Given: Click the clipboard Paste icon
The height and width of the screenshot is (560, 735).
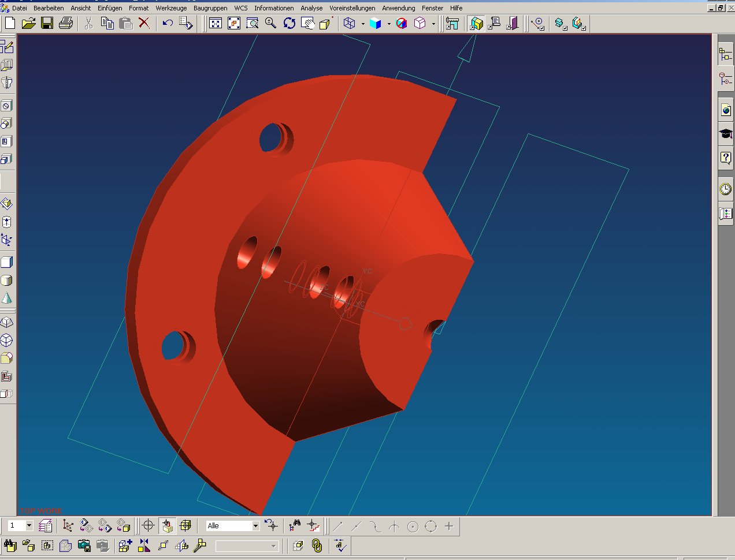Looking at the screenshot, I should click(125, 23).
